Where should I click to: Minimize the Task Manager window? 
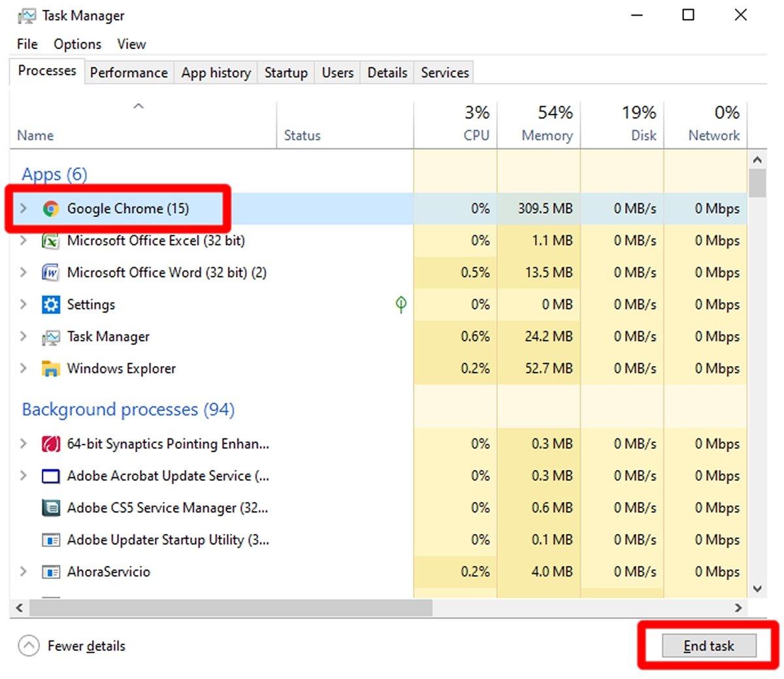[x=637, y=15]
